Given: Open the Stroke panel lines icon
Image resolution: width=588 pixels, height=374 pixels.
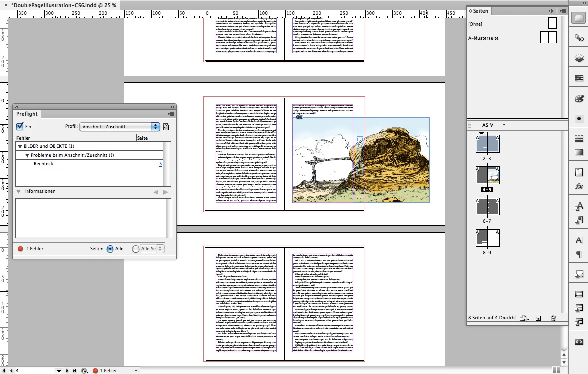Looking at the screenshot, I should click(579, 139).
